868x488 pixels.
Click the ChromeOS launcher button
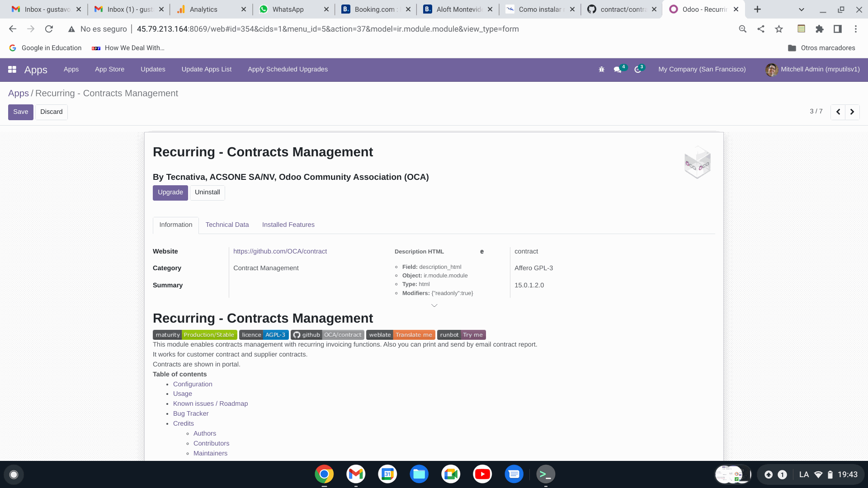(x=14, y=474)
